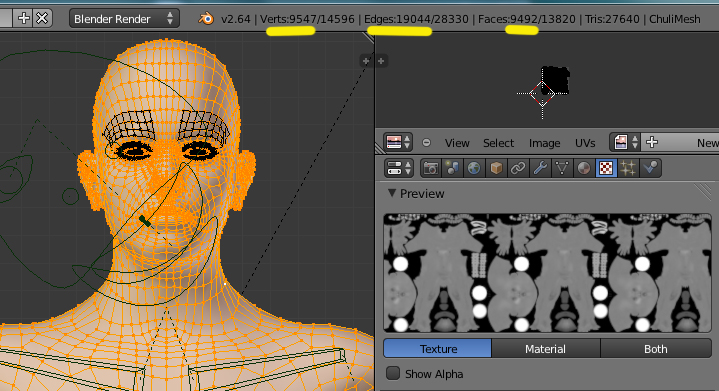Click the Verts:9547/14596 statistic
The height and width of the screenshot is (391, 719).
pos(307,19)
